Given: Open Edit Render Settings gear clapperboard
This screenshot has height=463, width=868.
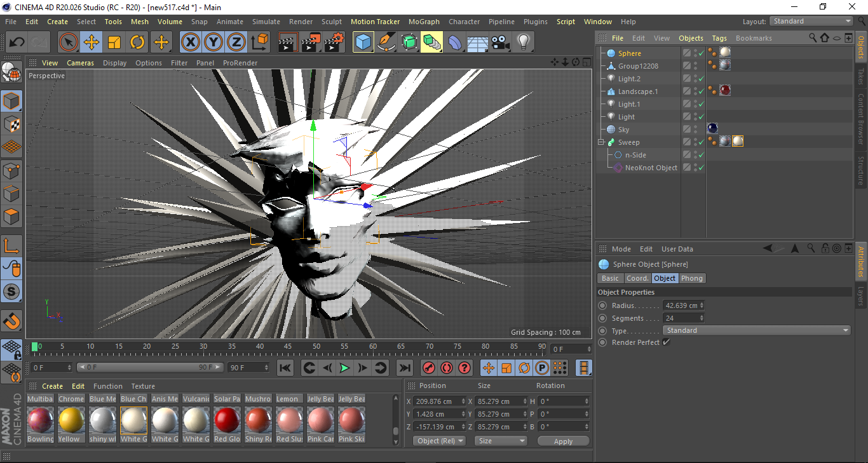Looking at the screenshot, I should click(334, 43).
